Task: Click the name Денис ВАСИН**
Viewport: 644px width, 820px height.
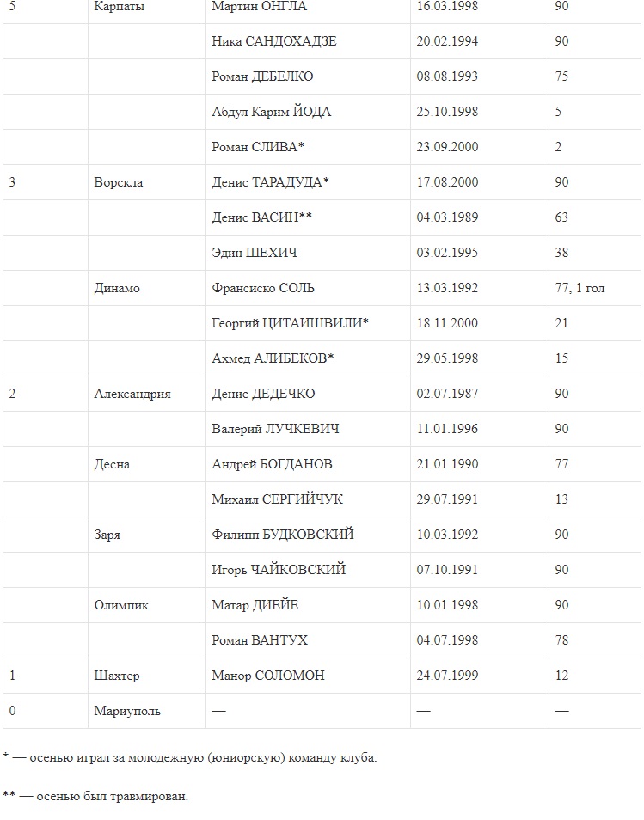Action: [x=261, y=217]
